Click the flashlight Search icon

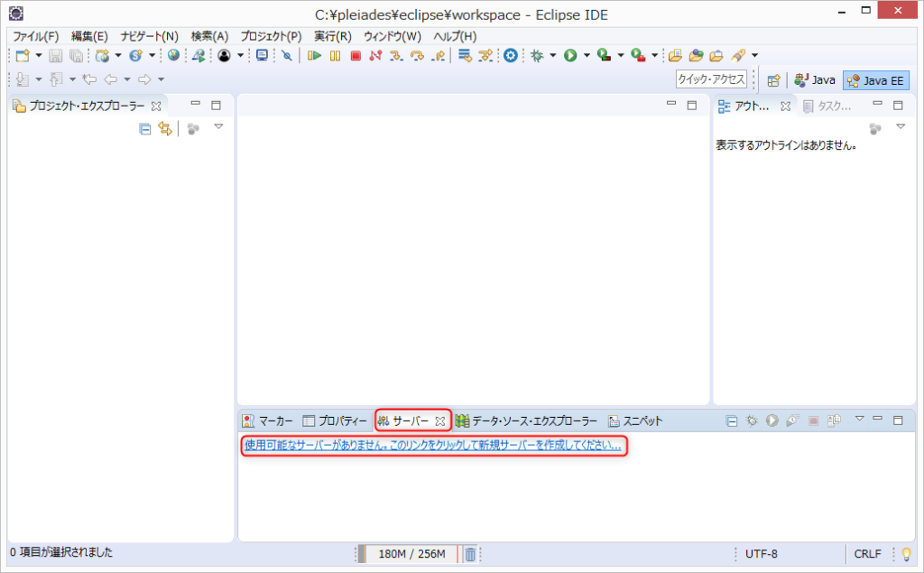(x=738, y=55)
